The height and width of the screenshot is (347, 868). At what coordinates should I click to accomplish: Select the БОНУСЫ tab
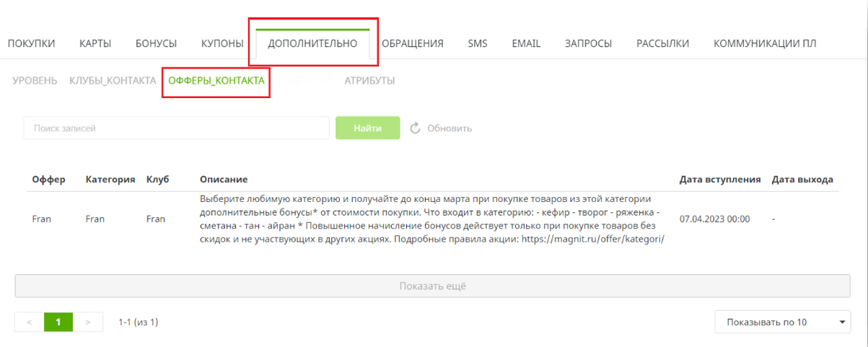click(x=156, y=43)
